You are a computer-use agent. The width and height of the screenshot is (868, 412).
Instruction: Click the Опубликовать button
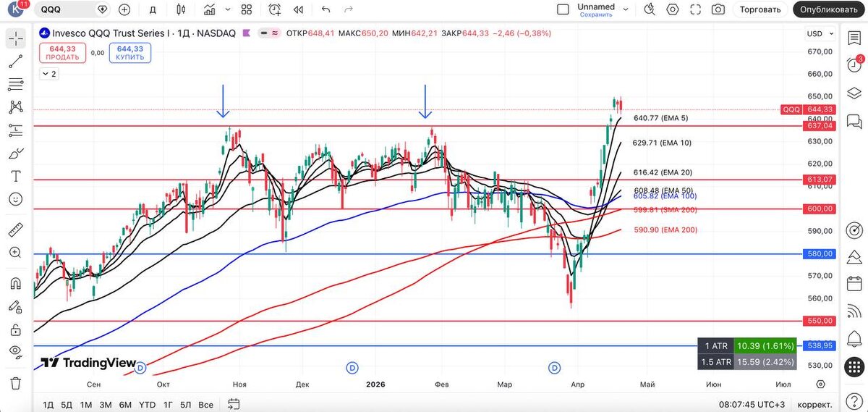(x=830, y=9)
